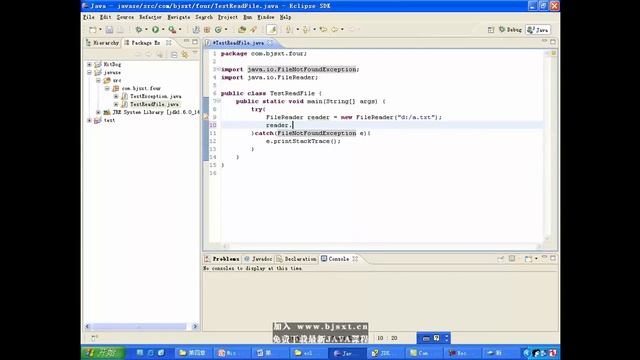Open the New wizard dropdown arrow
This screenshot has height=360, width=640.
tap(100, 29)
